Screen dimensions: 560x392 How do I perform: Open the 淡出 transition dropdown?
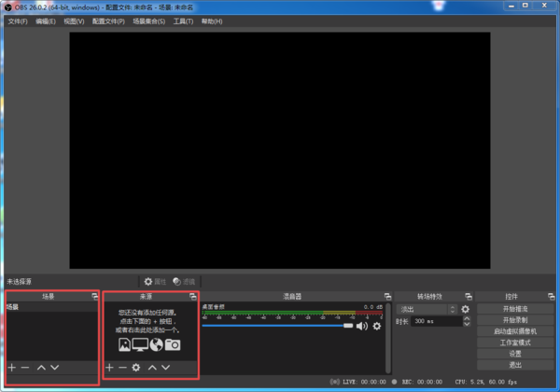point(427,309)
